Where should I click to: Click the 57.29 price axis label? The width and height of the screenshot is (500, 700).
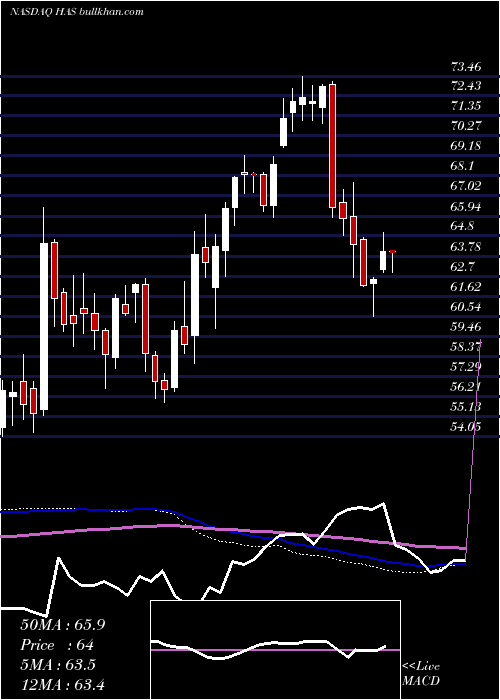(x=466, y=367)
